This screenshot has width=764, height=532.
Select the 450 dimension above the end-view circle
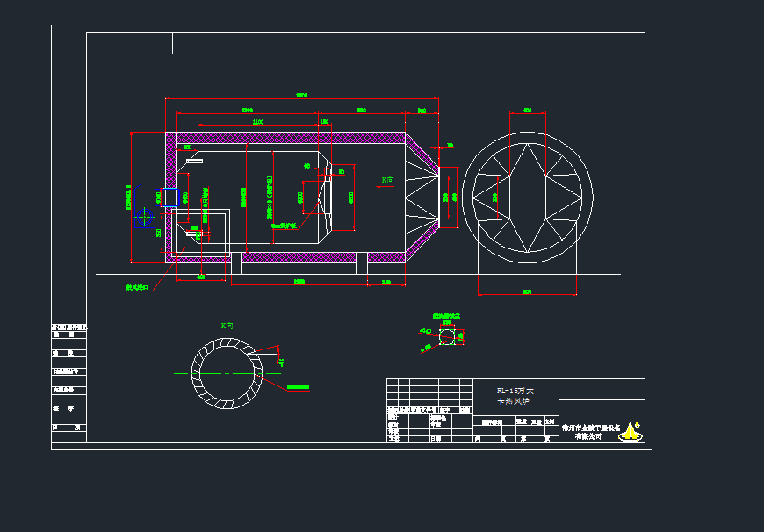[x=527, y=111]
